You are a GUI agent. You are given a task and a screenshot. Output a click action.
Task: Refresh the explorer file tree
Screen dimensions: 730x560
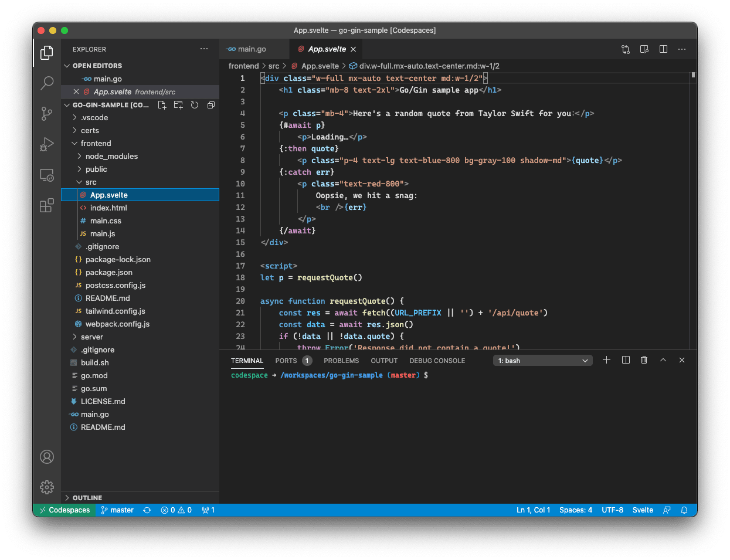tap(195, 105)
